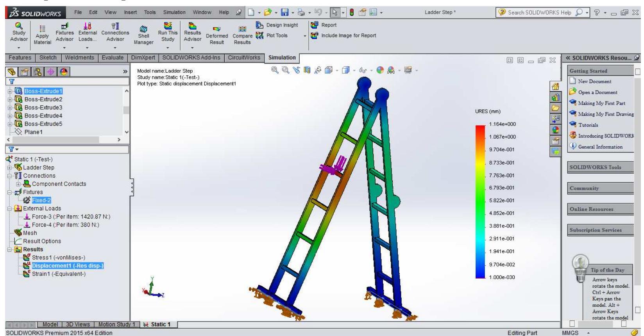Switch to the Features tab
644x336 pixels.
click(20, 58)
